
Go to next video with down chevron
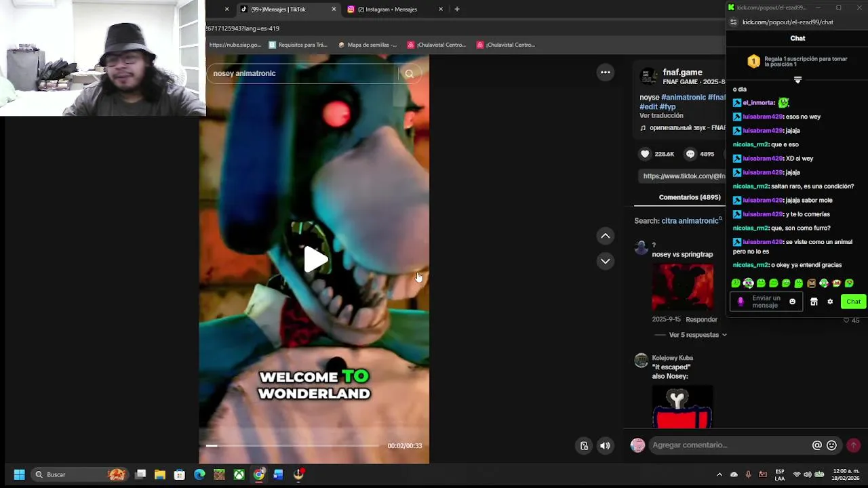click(606, 261)
